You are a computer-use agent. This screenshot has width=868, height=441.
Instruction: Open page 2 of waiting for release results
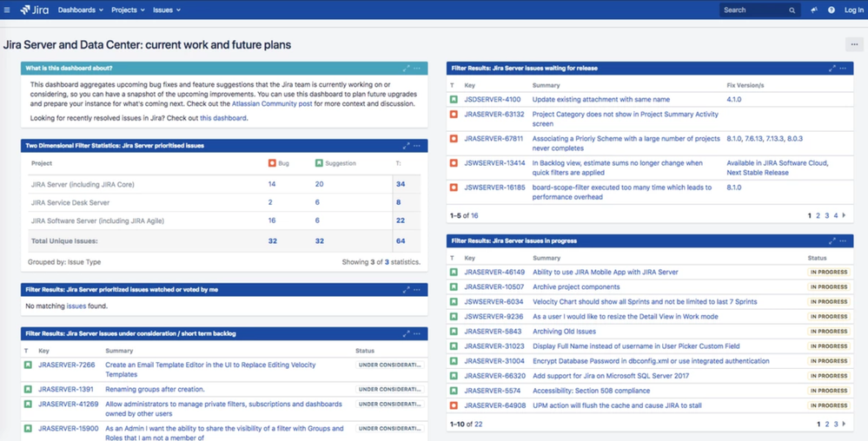tap(818, 216)
